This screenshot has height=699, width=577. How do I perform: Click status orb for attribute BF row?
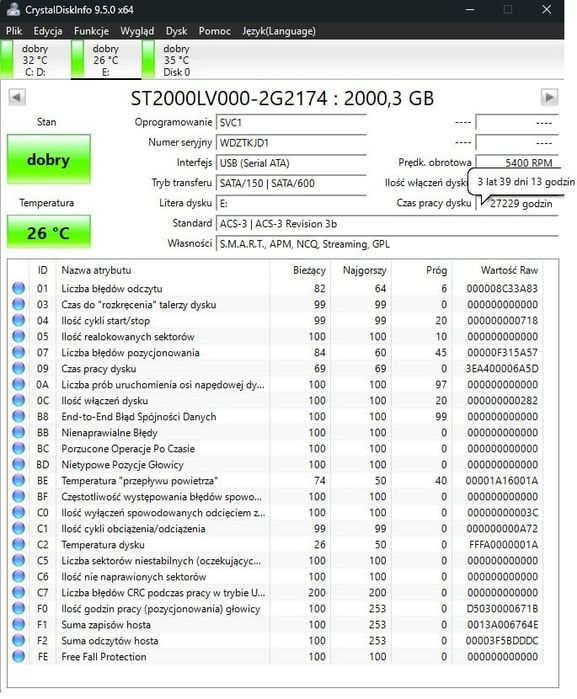pyautogui.click(x=18, y=496)
